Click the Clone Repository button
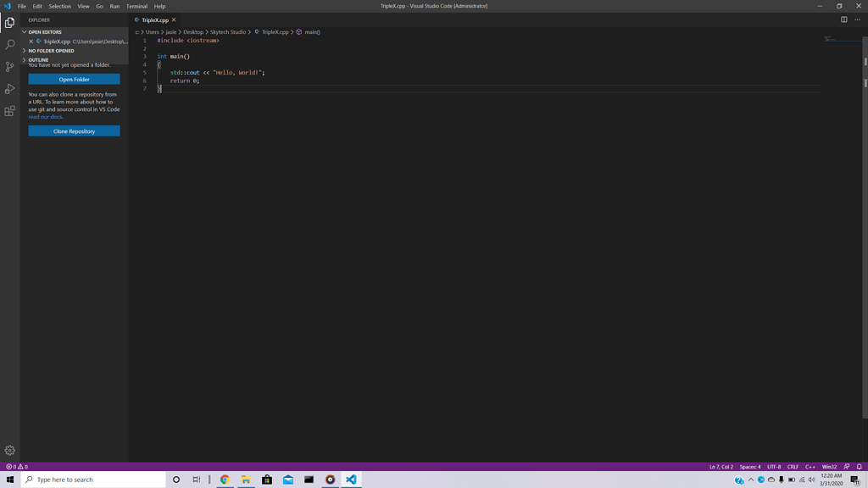Image resolution: width=868 pixels, height=488 pixels. pos(75,131)
